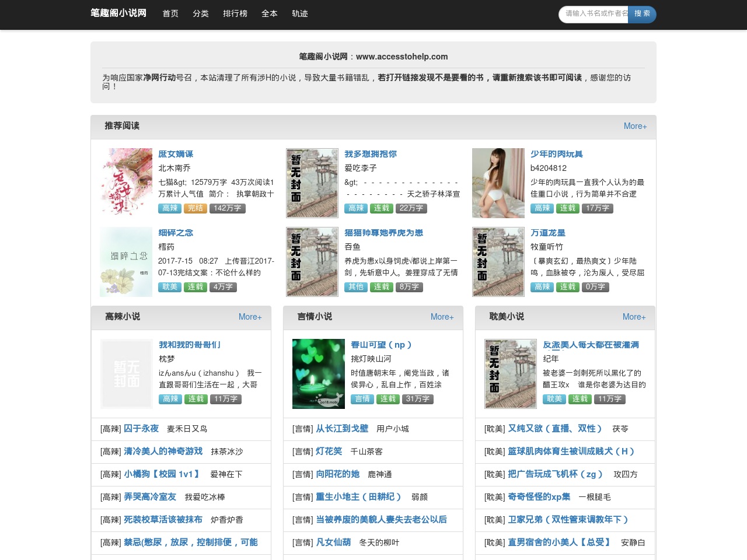
Task: Open the 首页 nav item
Action: pyautogui.click(x=170, y=13)
